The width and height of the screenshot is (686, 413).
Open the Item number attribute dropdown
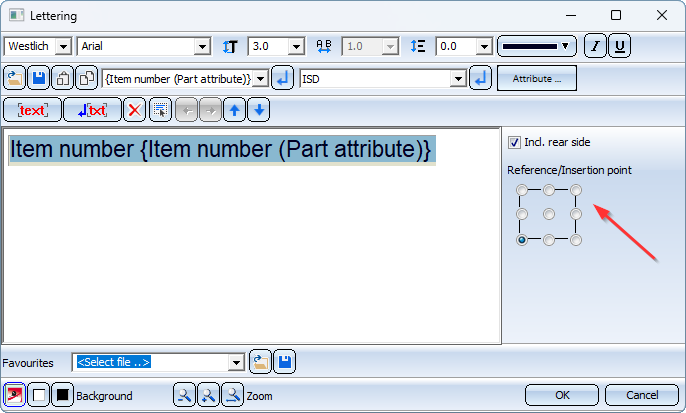point(260,79)
